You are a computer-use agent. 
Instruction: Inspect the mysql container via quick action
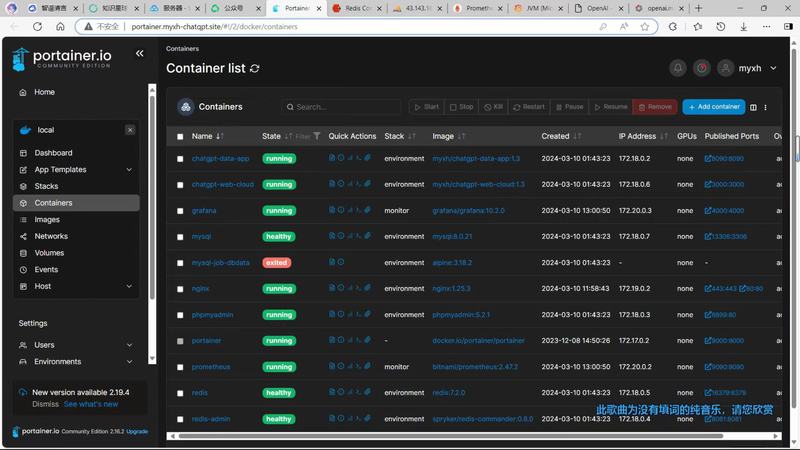pyautogui.click(x=341, y=236)
